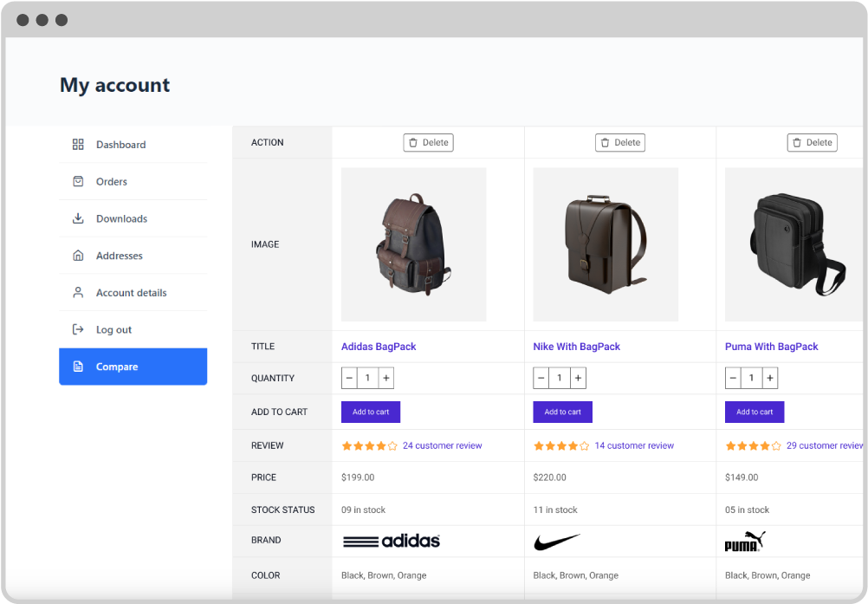Screen dimensions: 868x604
Task: View the 14 customer review link
Action: pyautogui.click(x=634, y=445)
